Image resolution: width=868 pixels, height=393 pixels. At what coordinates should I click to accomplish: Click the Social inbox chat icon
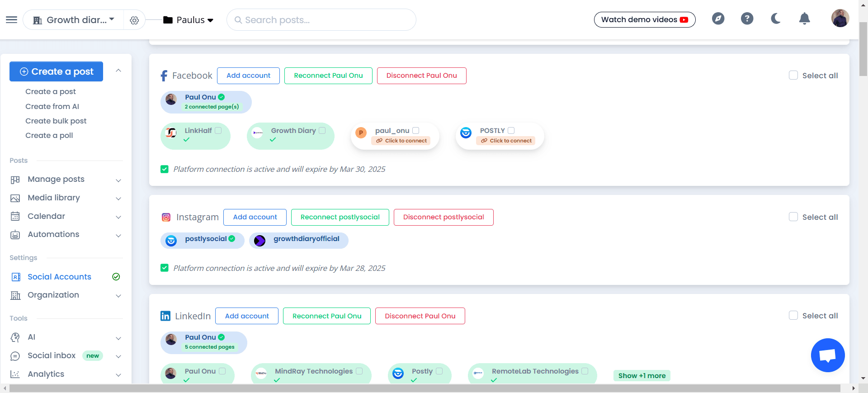(x=15, y=356)
